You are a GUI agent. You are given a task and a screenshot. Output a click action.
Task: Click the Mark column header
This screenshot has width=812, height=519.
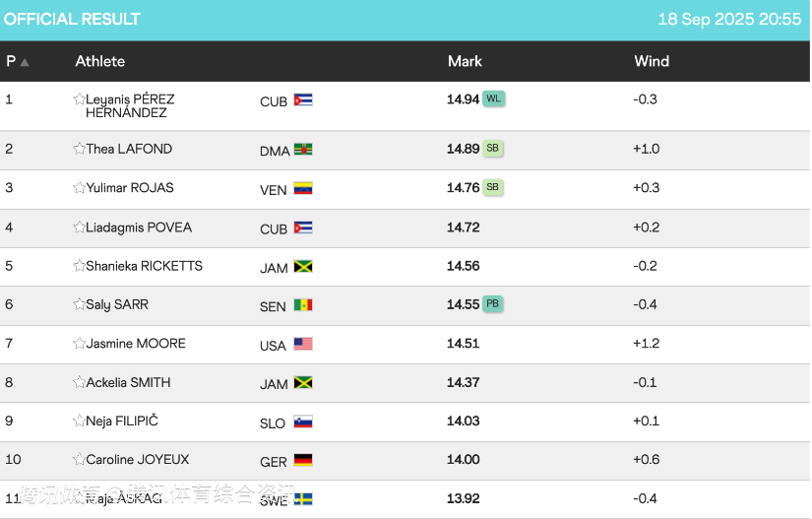465,61
